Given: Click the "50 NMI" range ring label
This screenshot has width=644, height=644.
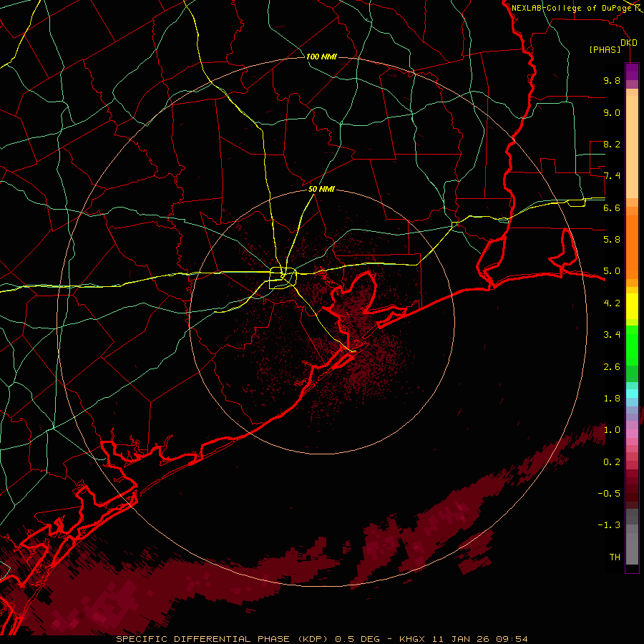Looking at the screenshot, I should [x=321, y=190].
